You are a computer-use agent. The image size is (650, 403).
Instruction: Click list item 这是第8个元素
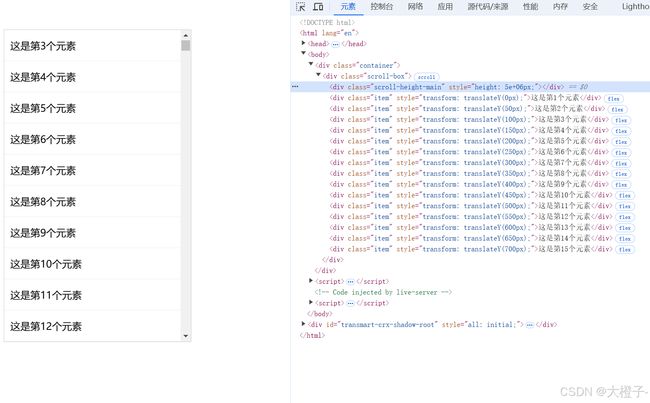click(x=92, y=202)
